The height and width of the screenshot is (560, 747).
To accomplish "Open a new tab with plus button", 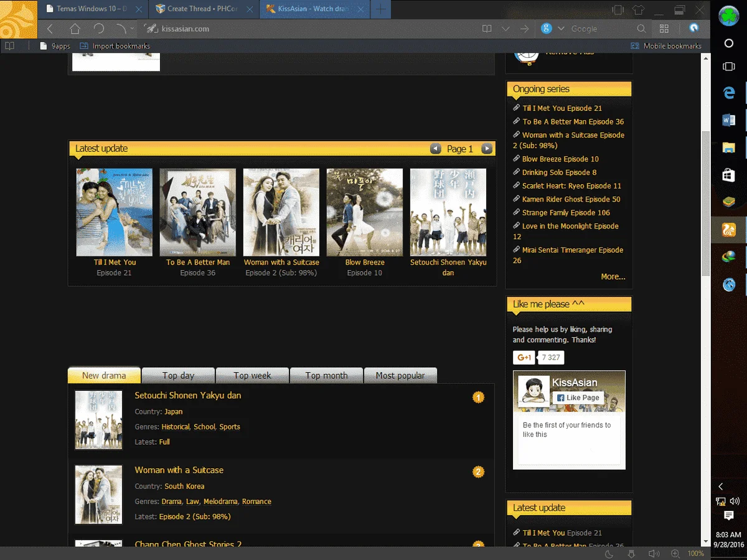I will 380,9.
